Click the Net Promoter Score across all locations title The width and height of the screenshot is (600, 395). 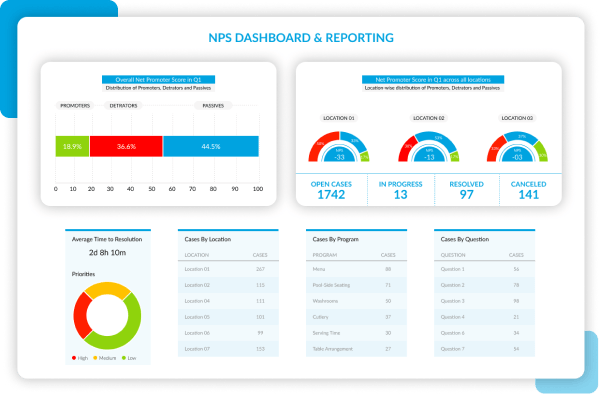point(433,80)
